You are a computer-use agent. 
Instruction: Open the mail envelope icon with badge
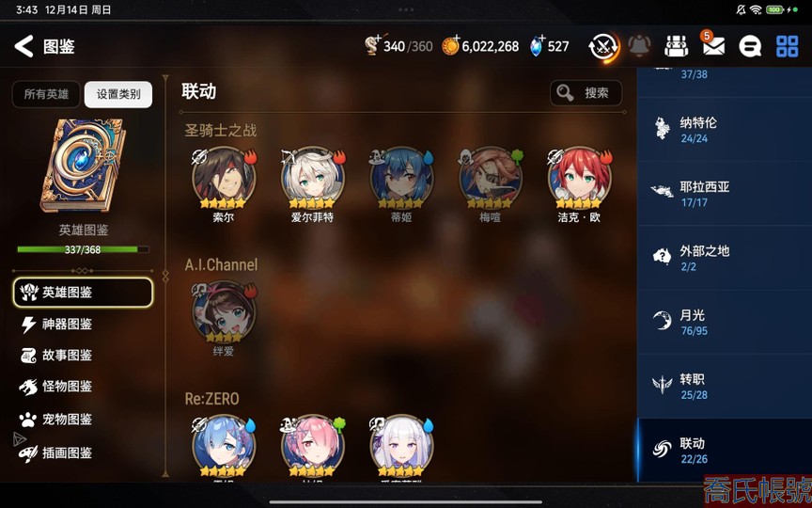713,44
